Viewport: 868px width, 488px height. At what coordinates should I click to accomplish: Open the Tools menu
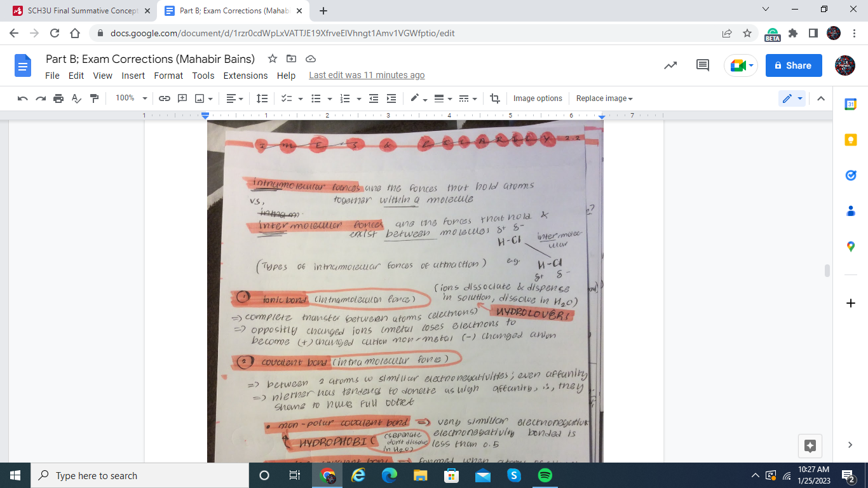(x=203, y=75)
